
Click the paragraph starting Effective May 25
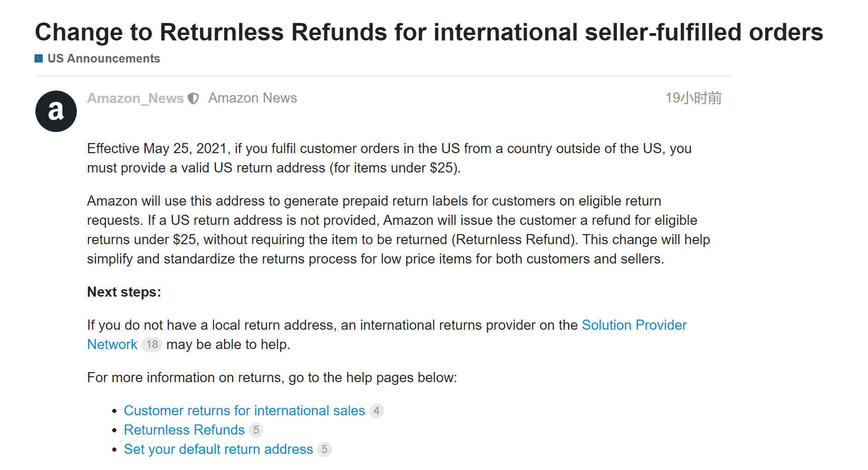click(389, 158)
